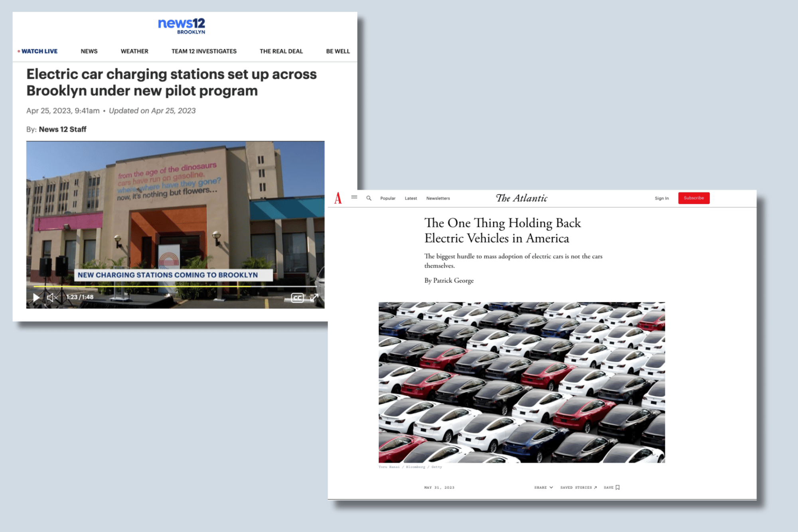Click TEAM 12 INVESTIGATES menu item
Image resolution: width=798 pixels, height=532 pixels.
[x=203, y=52]
